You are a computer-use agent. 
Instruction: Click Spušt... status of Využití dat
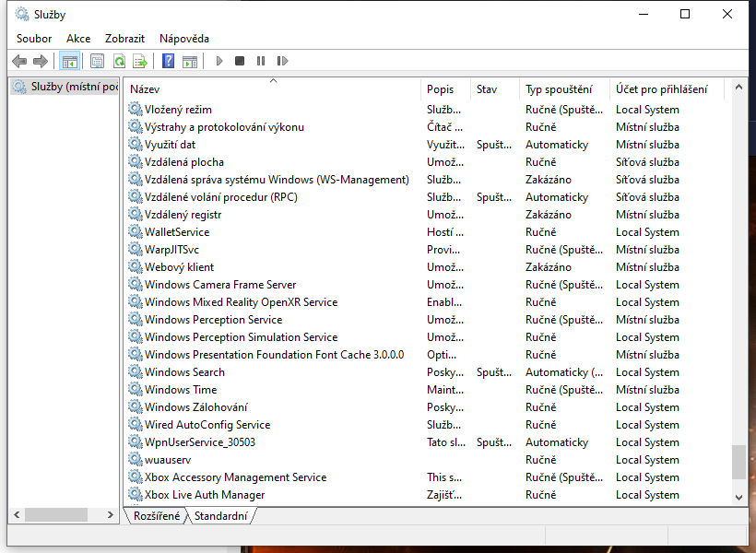(494, 144)
